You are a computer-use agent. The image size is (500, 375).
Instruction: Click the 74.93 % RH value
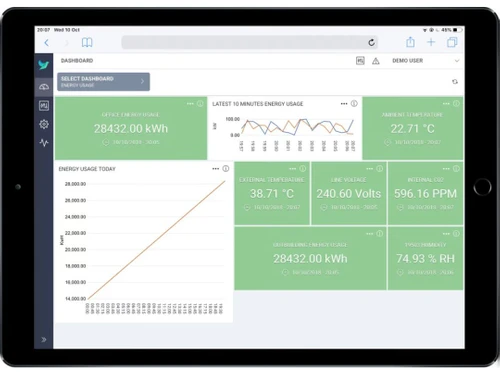(425, 259)
